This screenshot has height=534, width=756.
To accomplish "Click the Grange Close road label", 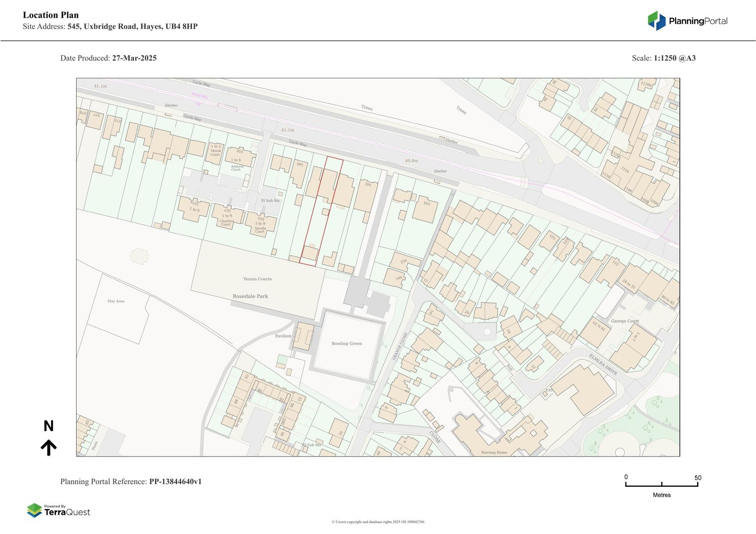I will tap(400, 347).
